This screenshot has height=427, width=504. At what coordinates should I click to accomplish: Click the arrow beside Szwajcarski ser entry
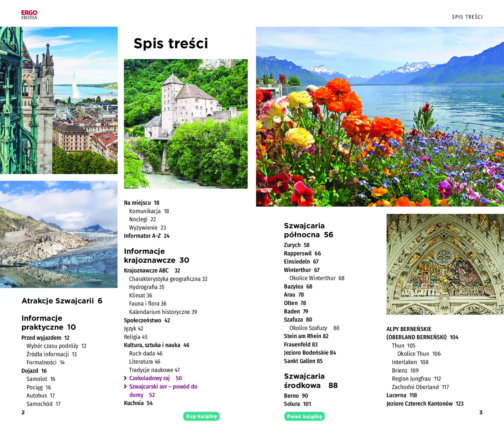click(125, 386)
